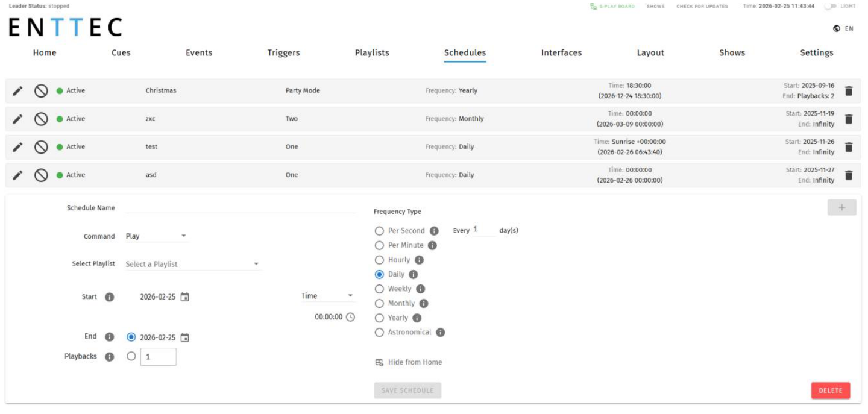Image resolution: width=868 pixels, height=414 pixels.
Task: Go to the Cues tab
Action: (121, 53)
